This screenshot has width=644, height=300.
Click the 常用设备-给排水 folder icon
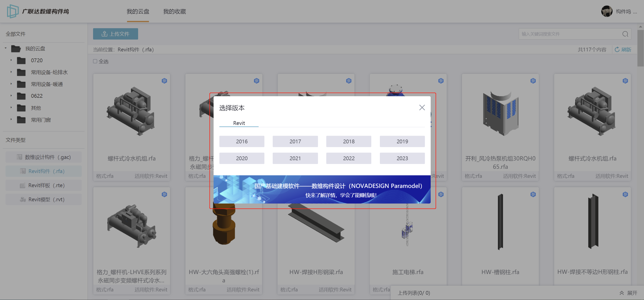21,72
